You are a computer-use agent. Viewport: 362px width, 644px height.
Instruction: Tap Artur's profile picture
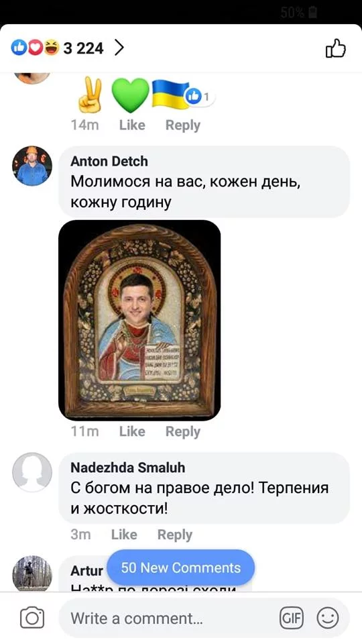click(x=32, y=574)
